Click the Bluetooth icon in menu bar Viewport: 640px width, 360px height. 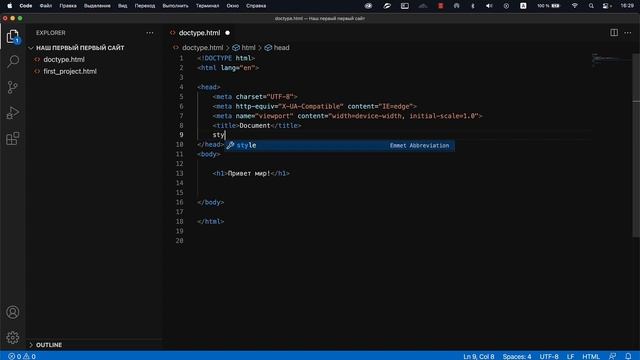pyautogui.click(x=473, y=6)
